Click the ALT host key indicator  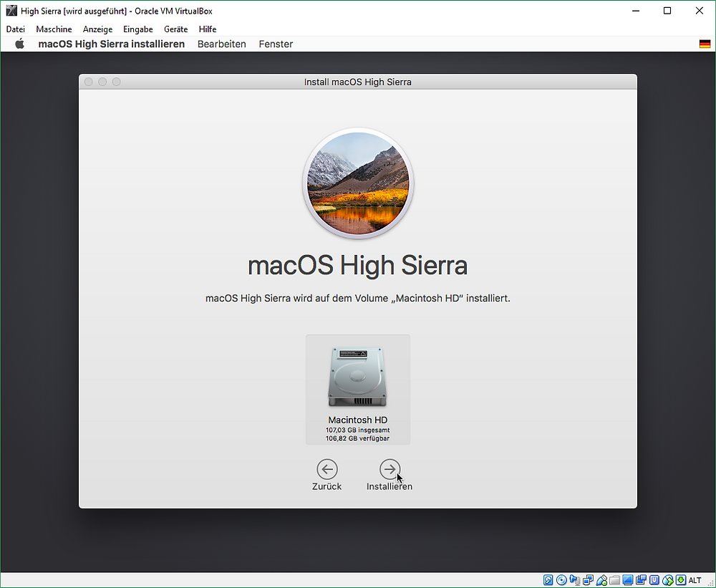tap(695, 580)
